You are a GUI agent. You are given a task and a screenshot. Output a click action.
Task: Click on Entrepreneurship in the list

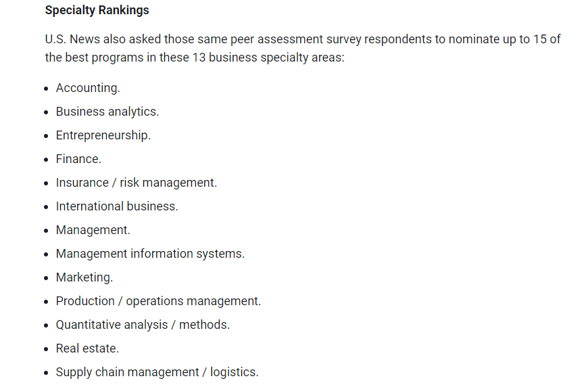pyautogui.click(x=103, y=135)
